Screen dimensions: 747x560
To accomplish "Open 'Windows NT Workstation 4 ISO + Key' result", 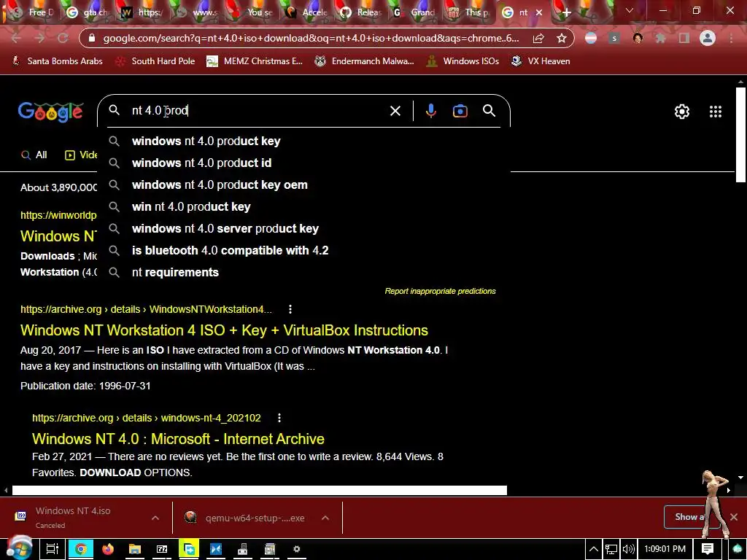I will coord(224,330).
